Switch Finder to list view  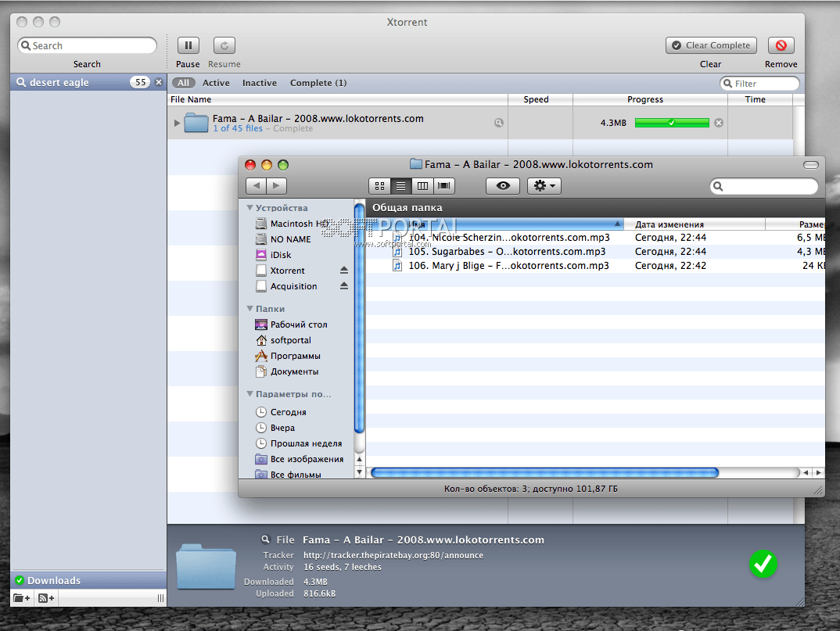[400, 186]
